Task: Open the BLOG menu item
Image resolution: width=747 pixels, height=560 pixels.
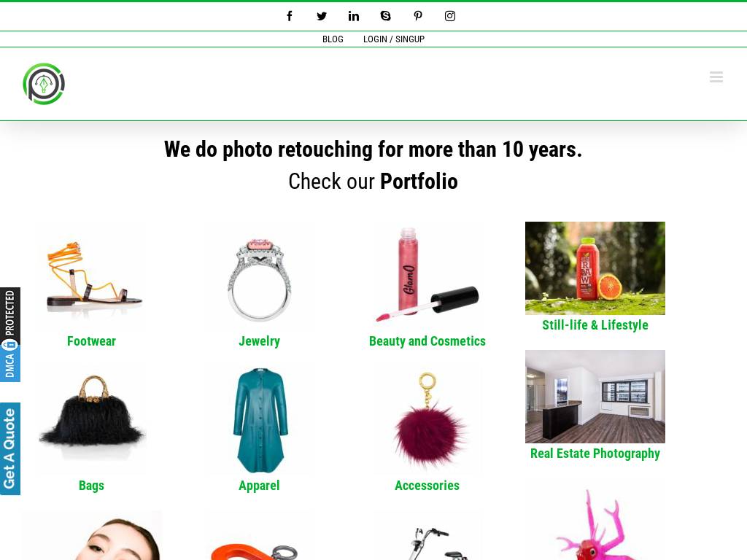Action: pos(333,39)
